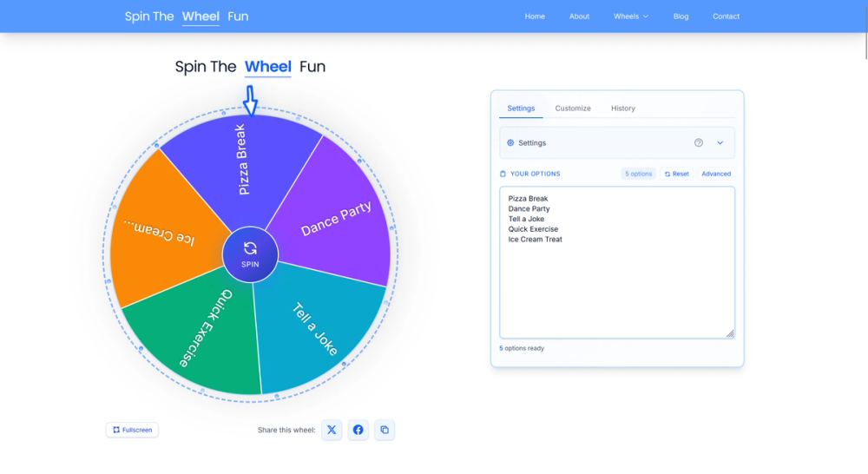Click the 'Share this wheel:' label
Viewport: 868px width, 474px height.
point(286,431)
